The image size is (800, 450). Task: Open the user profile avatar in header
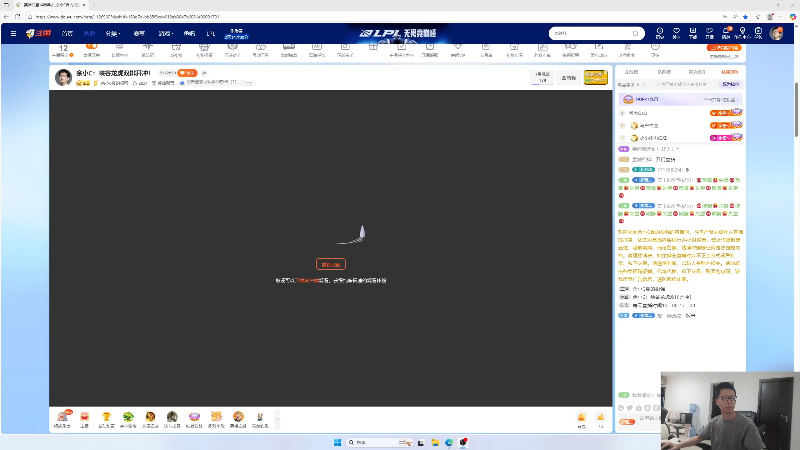[x=776, y=34]
